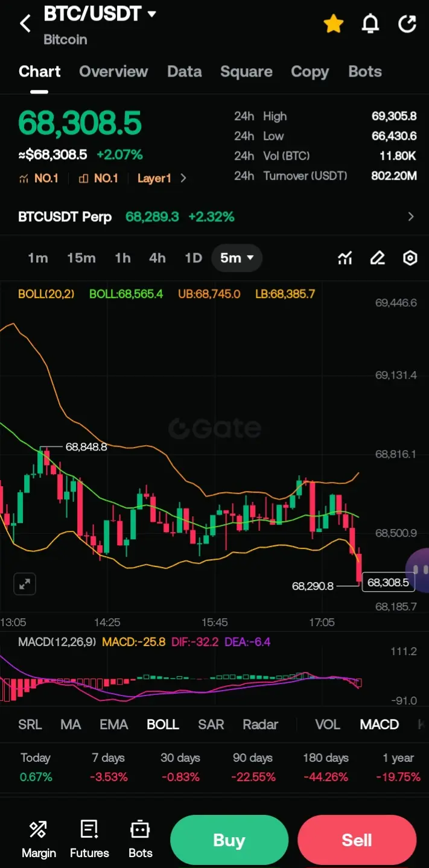Activate the drawing pencil tool
Viewport: 429px width, 868px height.
377,258
